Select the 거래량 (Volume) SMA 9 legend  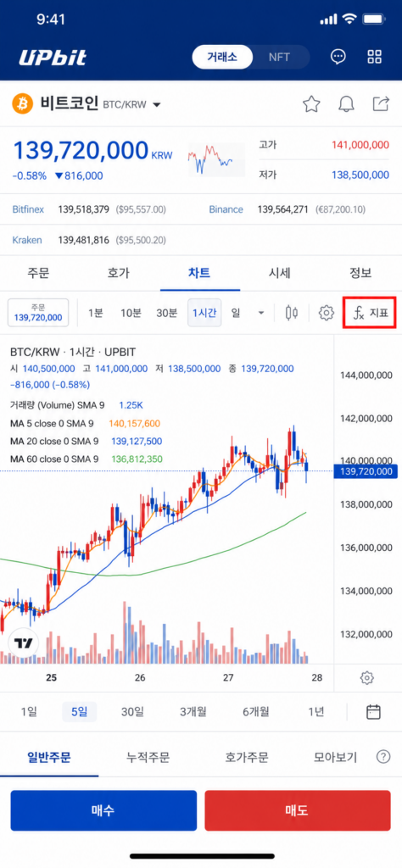tap(57, 405)
